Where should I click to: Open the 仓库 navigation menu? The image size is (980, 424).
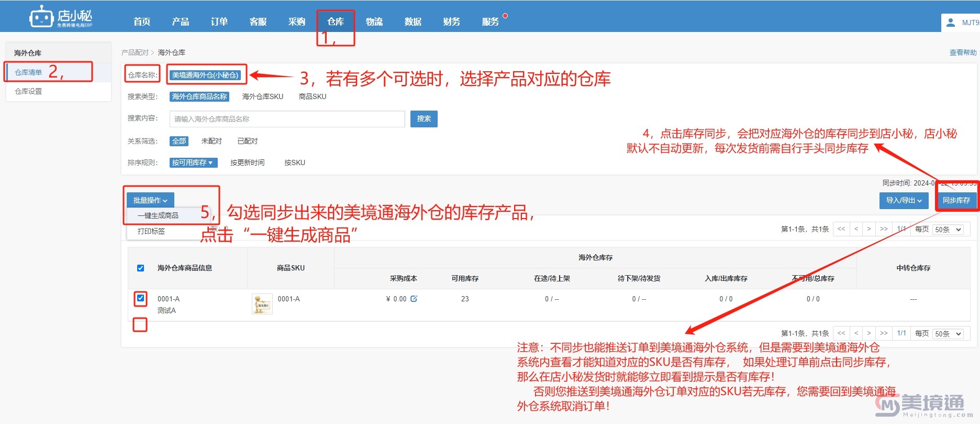point(336,21)
